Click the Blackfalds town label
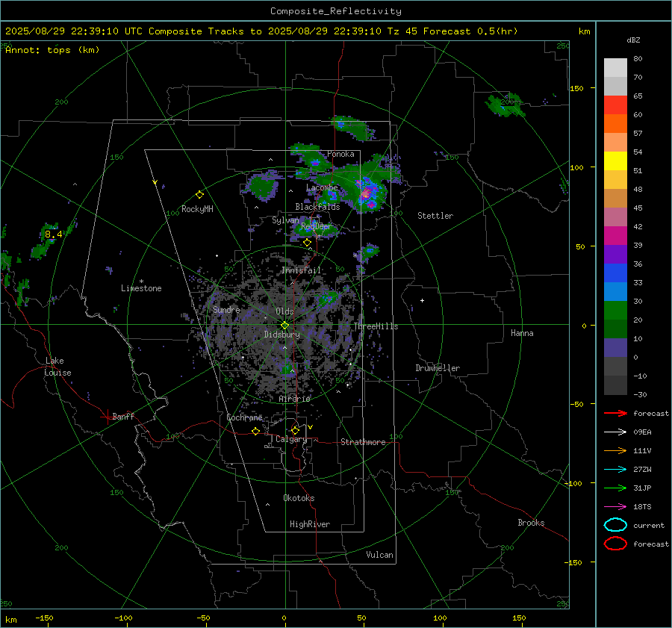The width and height of the screenshot is (672, 628). [317, 207]
